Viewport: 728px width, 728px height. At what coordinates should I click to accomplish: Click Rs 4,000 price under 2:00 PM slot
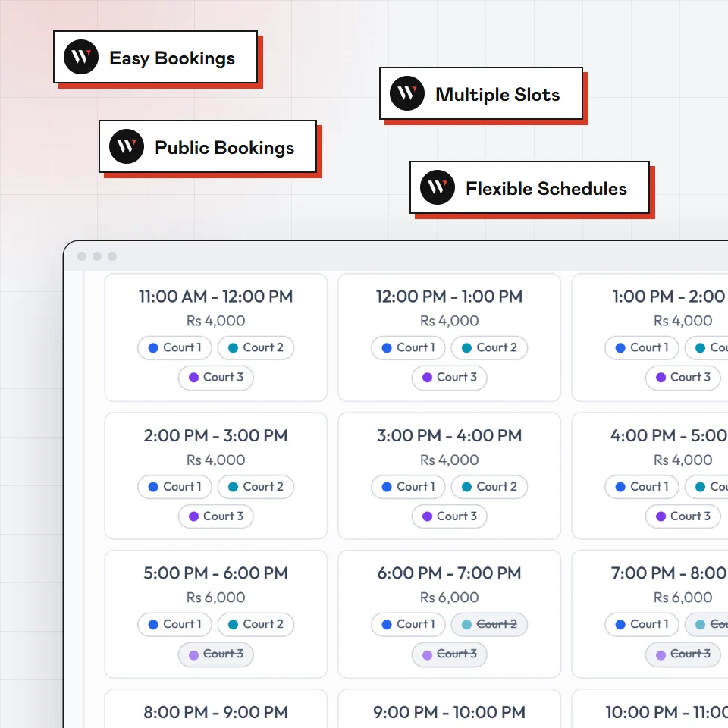[216, 460]
